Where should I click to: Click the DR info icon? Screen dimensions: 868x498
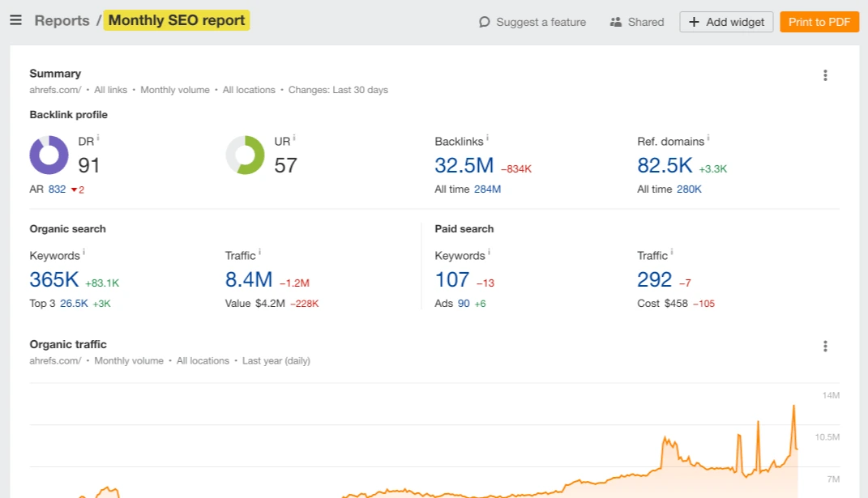point(98,138)
